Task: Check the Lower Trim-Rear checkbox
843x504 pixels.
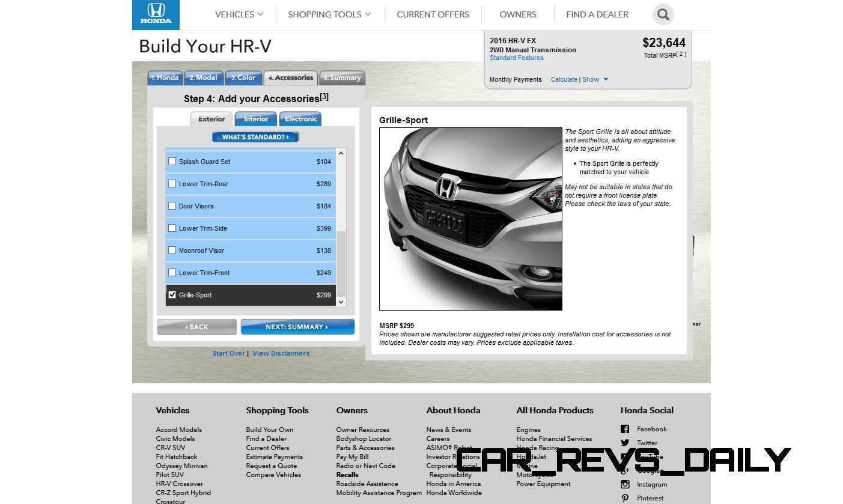Action: click(172, 183)
